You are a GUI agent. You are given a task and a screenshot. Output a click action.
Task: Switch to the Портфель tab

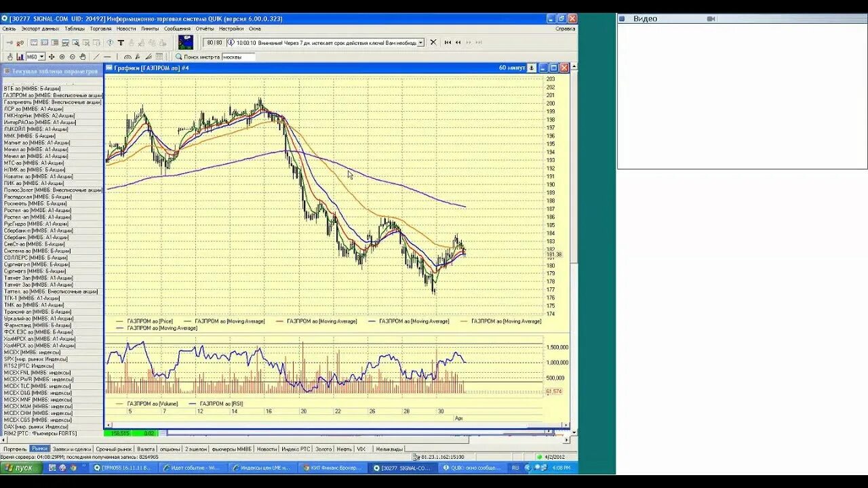pos(15,449)
